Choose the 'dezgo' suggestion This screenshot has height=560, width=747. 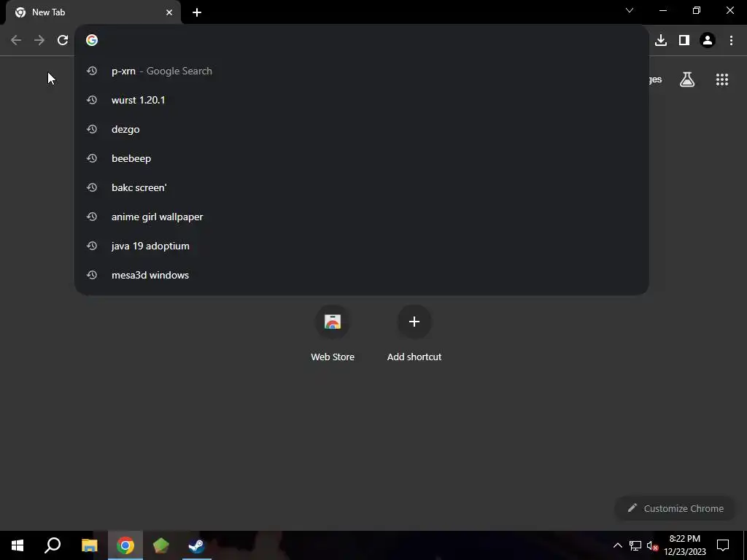(362, 129)
